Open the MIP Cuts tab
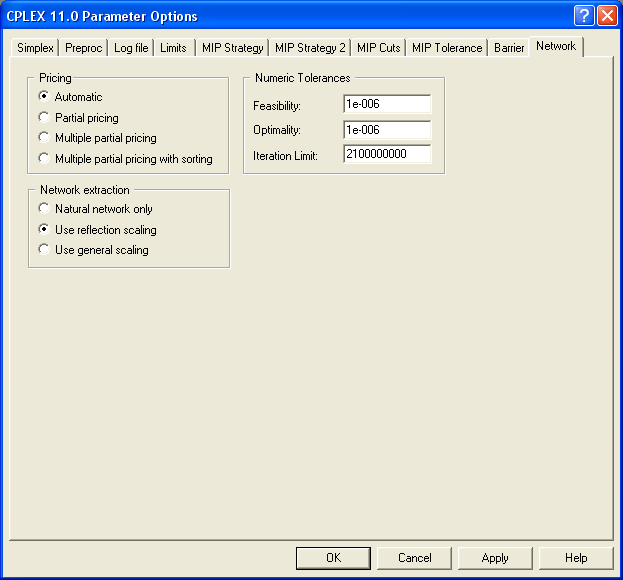 (379, 48)
